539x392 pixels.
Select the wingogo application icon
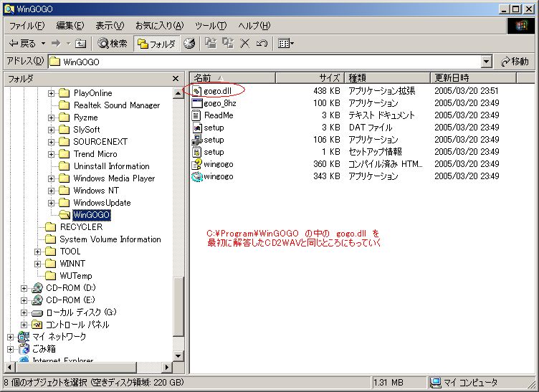point(197,176)
